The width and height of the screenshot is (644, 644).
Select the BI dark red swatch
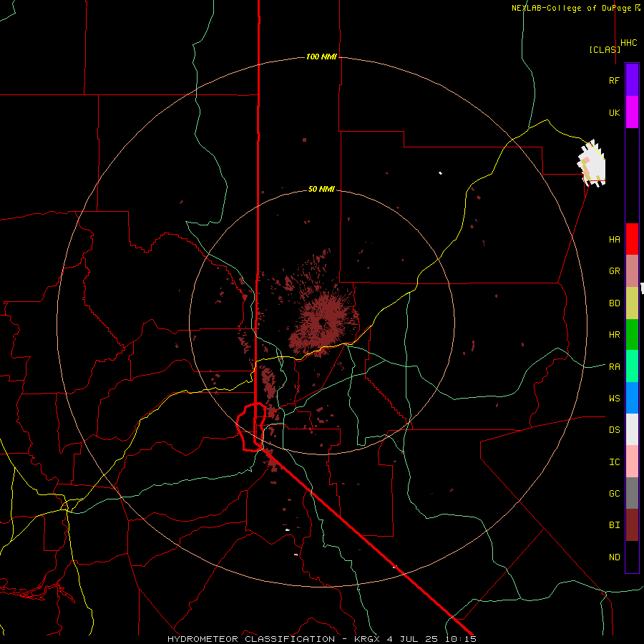coord(632,525)
